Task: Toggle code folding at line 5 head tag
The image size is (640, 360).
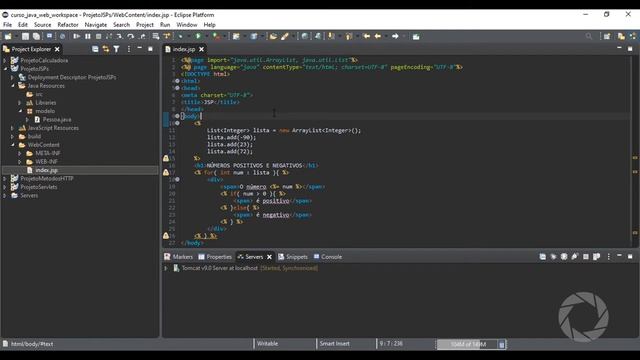Action: tap(177, 88)
